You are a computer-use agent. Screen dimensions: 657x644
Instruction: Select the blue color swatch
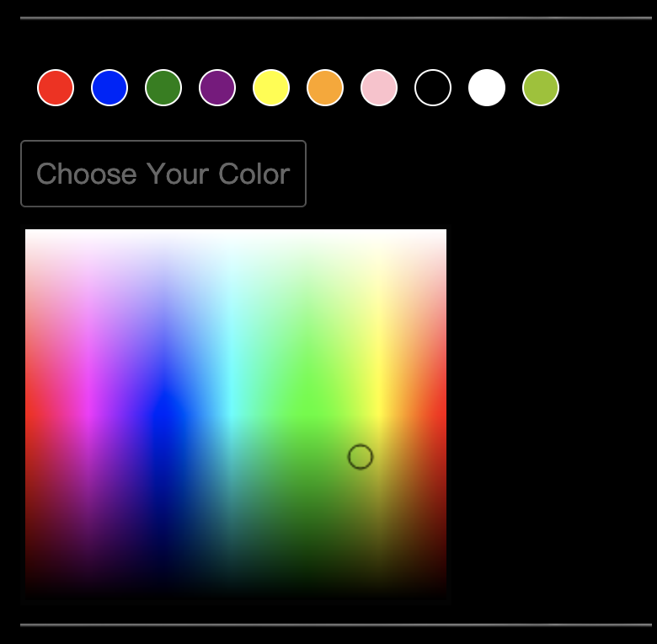[109, 88]
